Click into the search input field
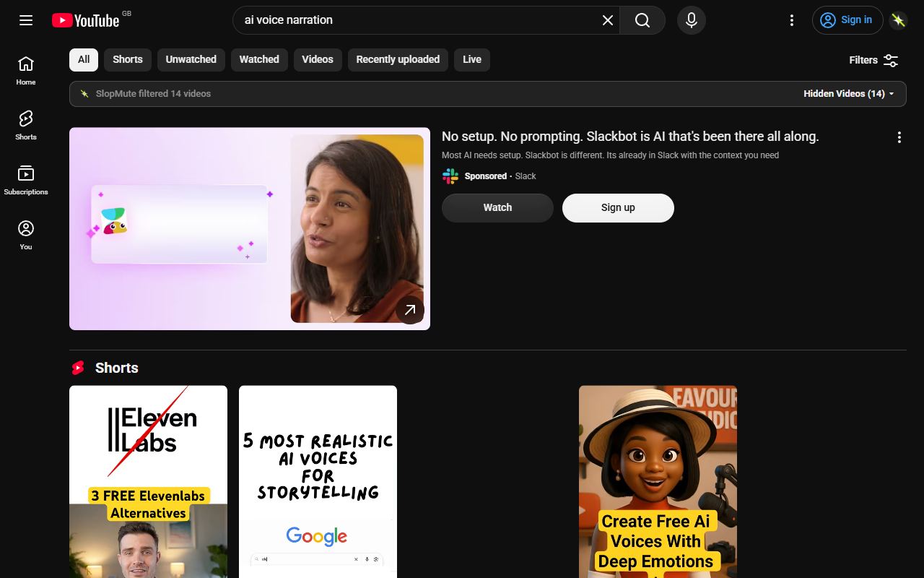The width and height of the screenshot is (924, 578). point(419,20)
